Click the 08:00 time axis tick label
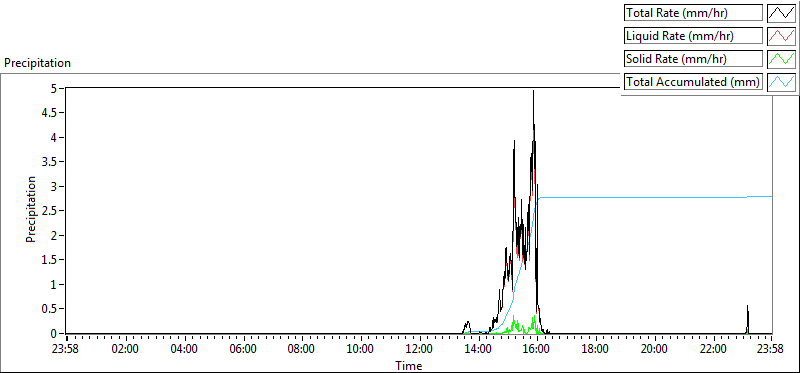 pyautogui.click(x=302, y=350)
